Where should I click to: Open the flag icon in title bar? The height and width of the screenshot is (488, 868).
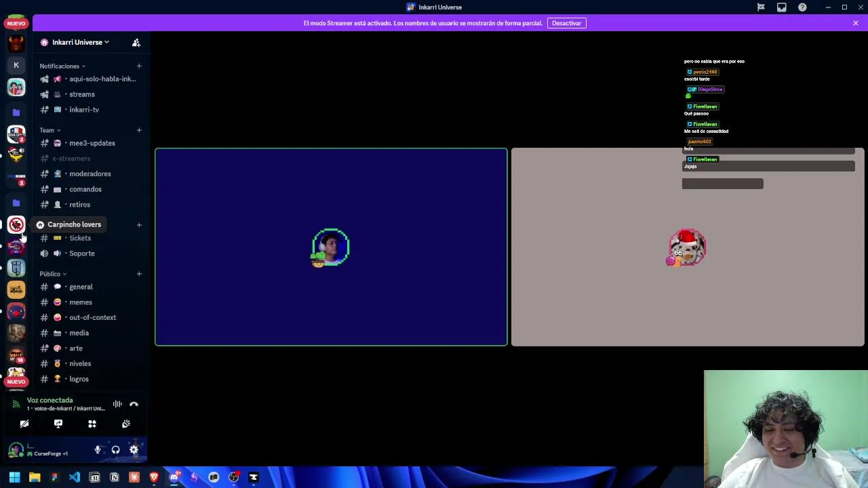pos(761,7)
